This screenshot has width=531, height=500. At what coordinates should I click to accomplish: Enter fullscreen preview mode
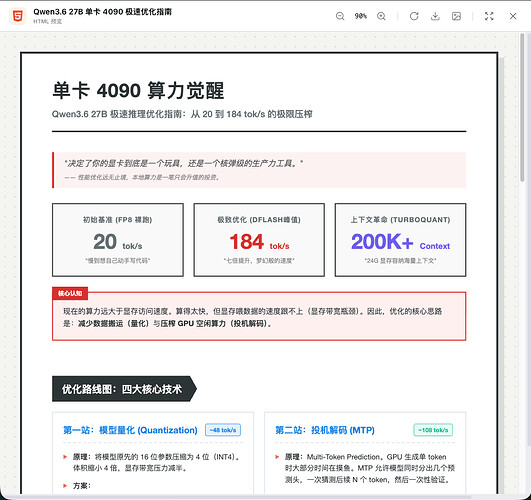pos(489,16)
